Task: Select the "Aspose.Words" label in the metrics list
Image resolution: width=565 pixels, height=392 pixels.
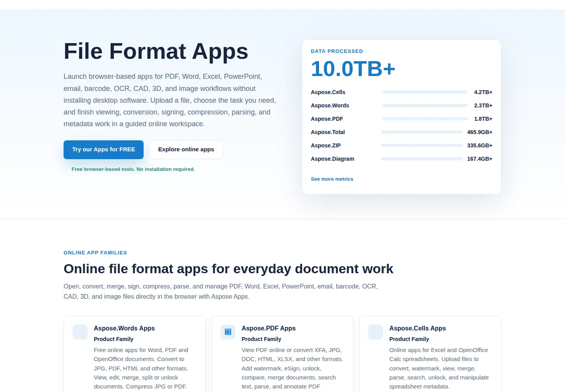Action: (x=330, y=106)
